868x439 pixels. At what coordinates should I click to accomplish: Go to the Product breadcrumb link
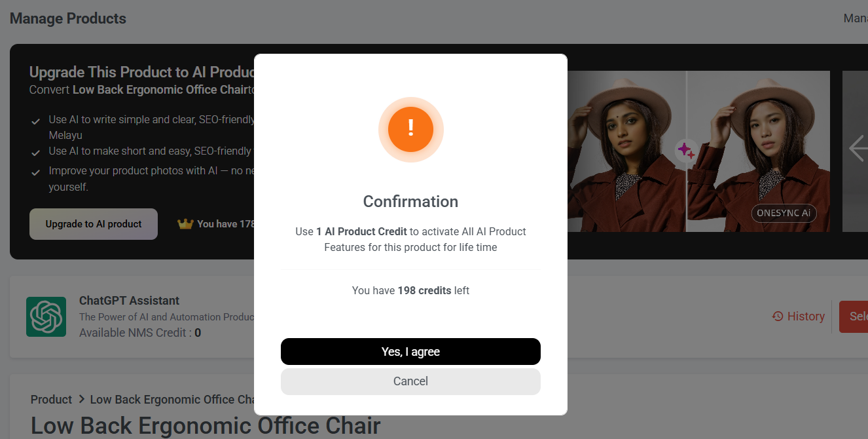pyautogui.click(x=51, y=400)
